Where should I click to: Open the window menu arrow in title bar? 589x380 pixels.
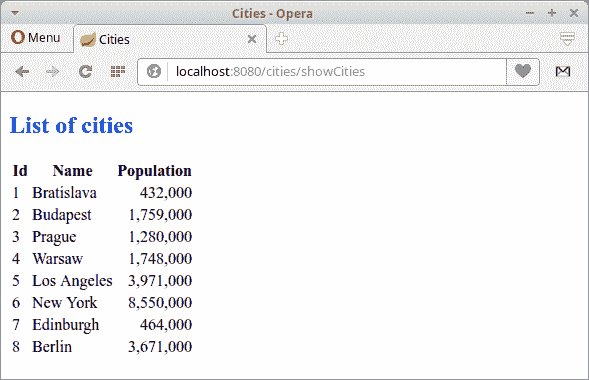[15, 13]
